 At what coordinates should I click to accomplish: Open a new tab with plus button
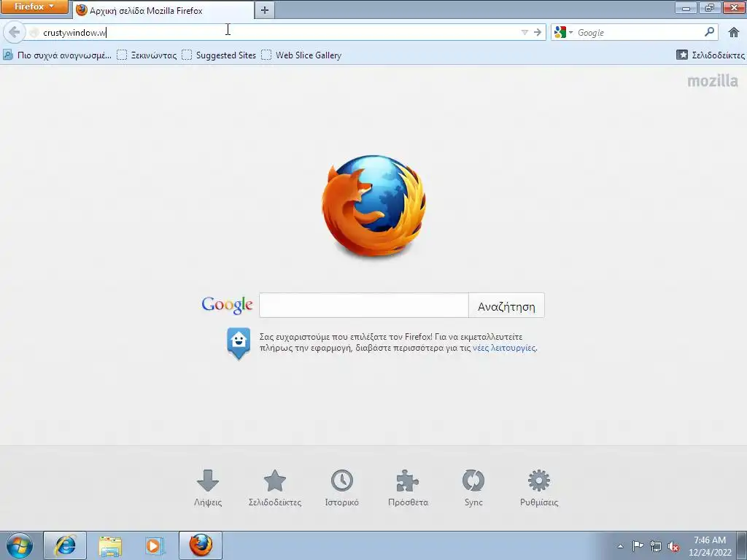[x=265, y=10]
